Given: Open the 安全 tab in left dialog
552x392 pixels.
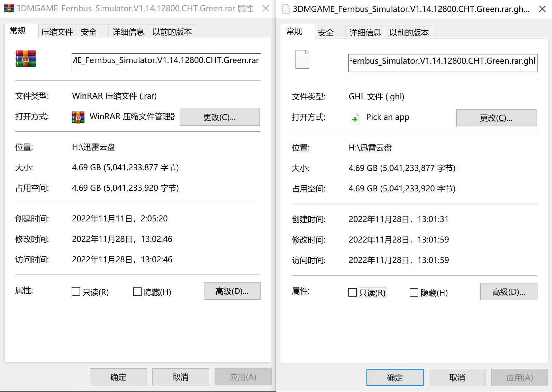Looking at the screenshot, I should pyautogui.click(x=89, y=32).
